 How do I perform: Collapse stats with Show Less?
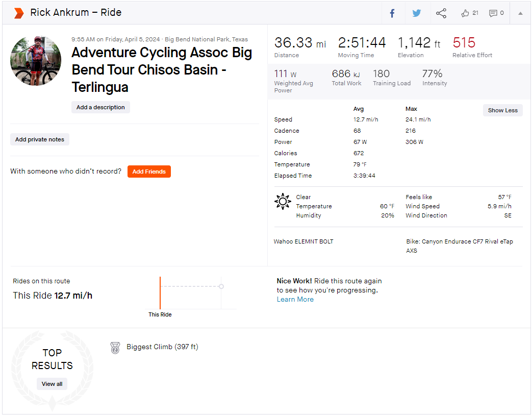pos(502,110)
